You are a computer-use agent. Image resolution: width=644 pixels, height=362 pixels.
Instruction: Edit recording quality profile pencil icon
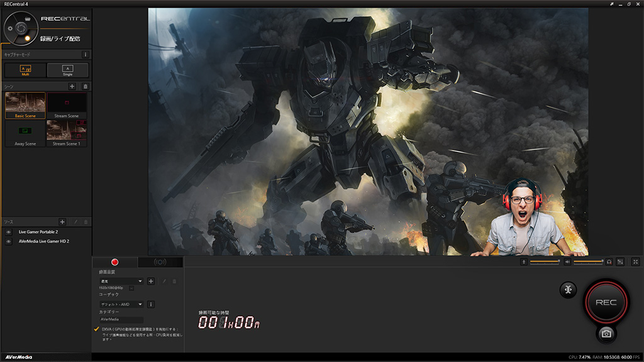click(x=164, y=281)
